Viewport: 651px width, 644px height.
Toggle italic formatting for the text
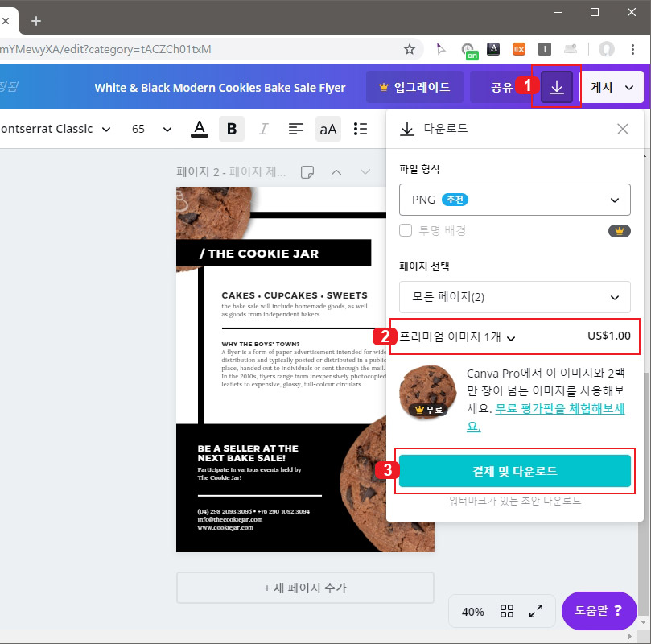click(x=263, y=128)
